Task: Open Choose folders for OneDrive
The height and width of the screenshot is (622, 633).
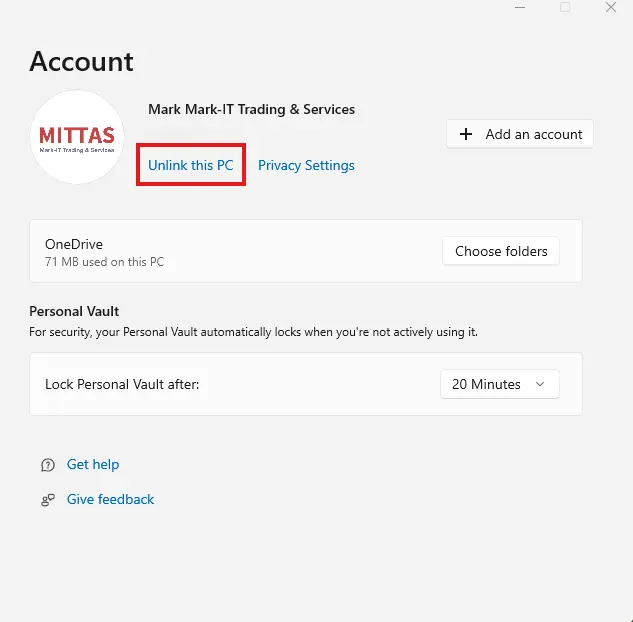Action: click(x=501, y=251)
